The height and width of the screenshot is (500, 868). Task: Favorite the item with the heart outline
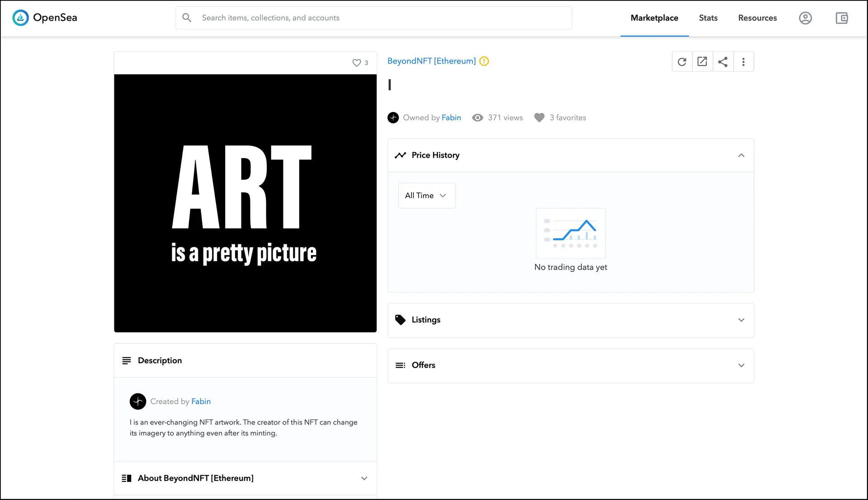tap(357, 63)
